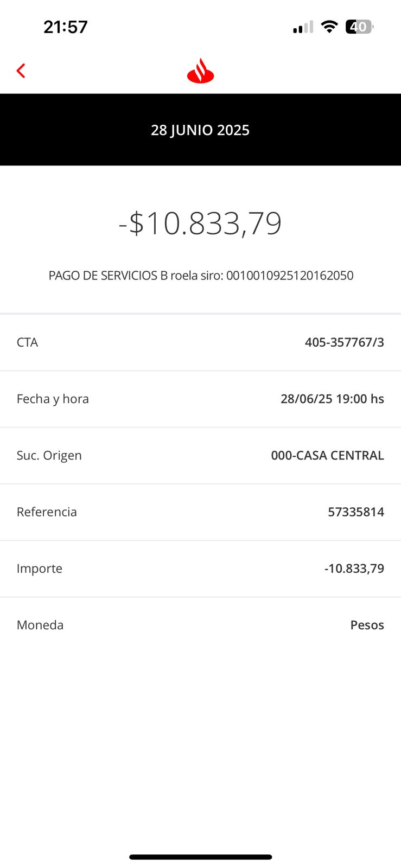Tap the PAGO DE SERVICIOS description text

click(201, 276)
